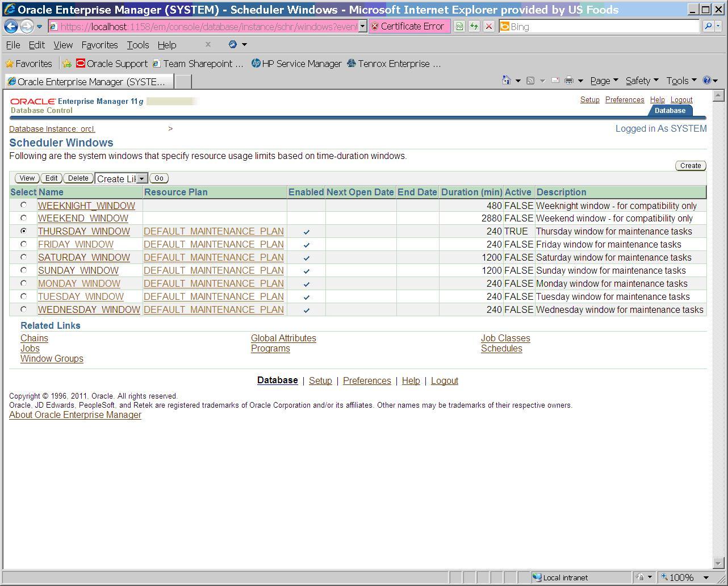
Task: Click the Go button
Action: point(159,178)
